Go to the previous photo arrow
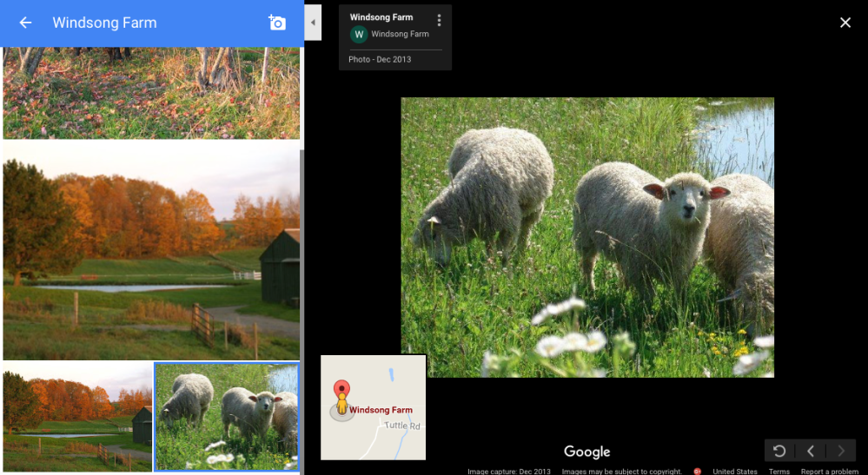The height and width of the screenshot is (475, 868). point(810,451)
